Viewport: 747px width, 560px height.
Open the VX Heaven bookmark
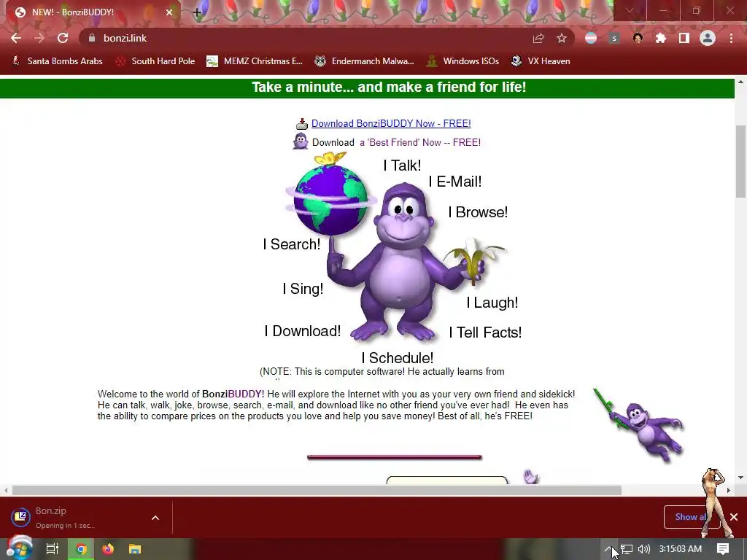click(541, 61)
